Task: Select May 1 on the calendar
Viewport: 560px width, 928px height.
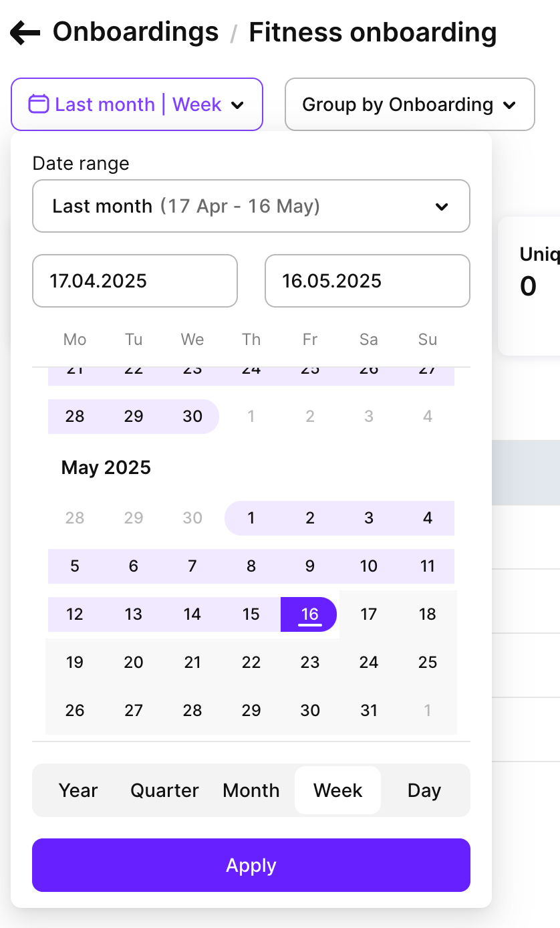Action: click(251, 518)
